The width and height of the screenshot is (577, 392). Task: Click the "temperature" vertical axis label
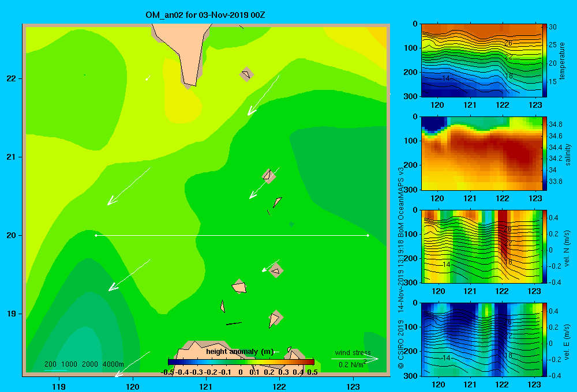pyautogui.click(x=562, y=61)
